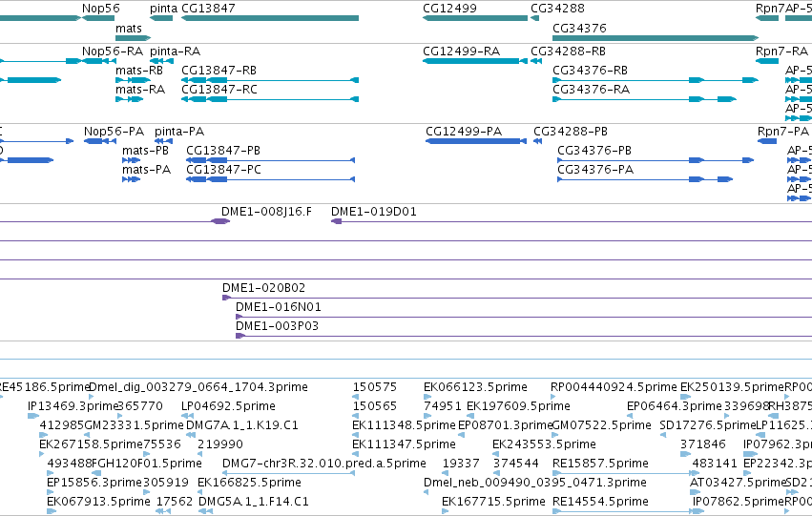
Task: Open the RE14554.5prime feature label
Action: click(600, 502)
